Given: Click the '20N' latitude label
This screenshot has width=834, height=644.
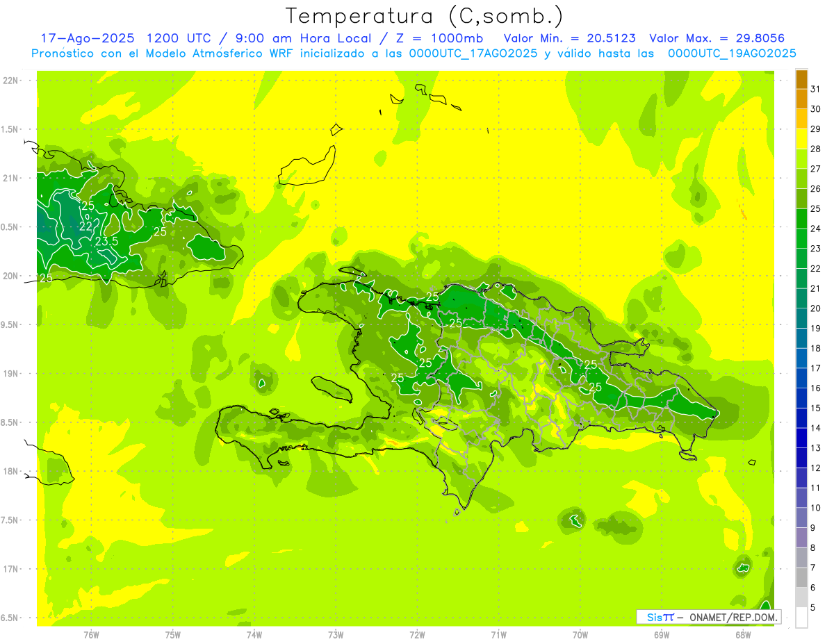Looking at the screenshot, I should point(12,276).
